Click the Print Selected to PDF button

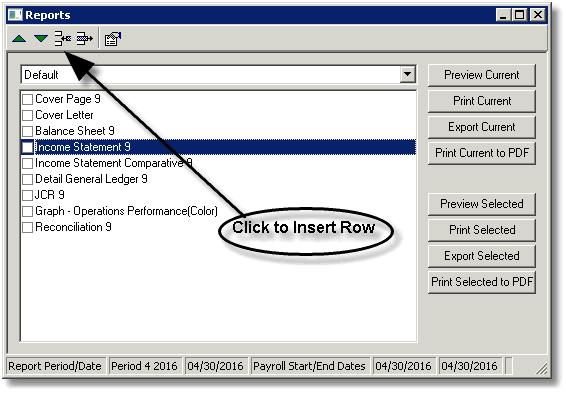click(x=482, y=282)
